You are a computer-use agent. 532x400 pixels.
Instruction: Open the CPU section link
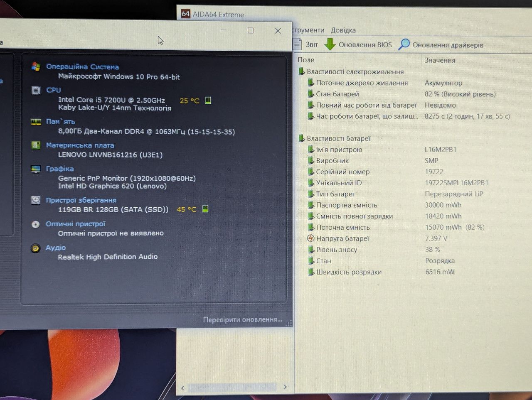[x=54, y=90]
